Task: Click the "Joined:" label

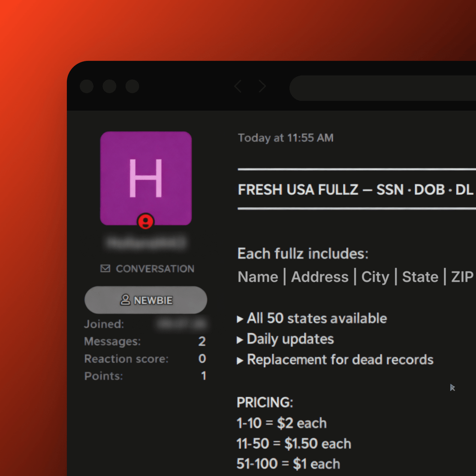Action: pyautogui.click(x=104, y=324)
